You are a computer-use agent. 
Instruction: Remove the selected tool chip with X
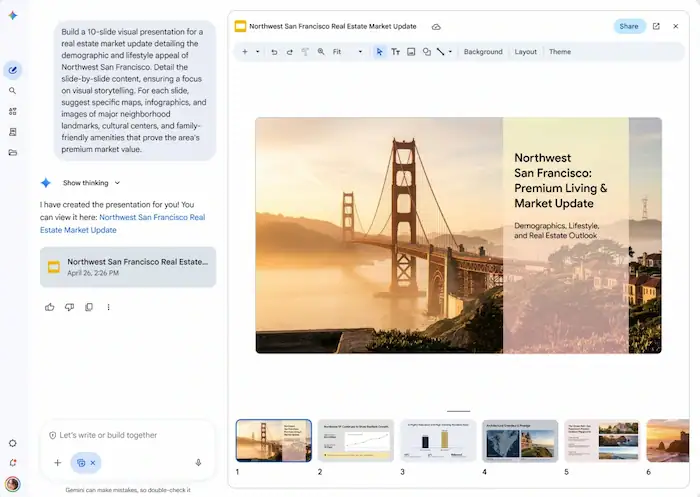tap(93, 463)
